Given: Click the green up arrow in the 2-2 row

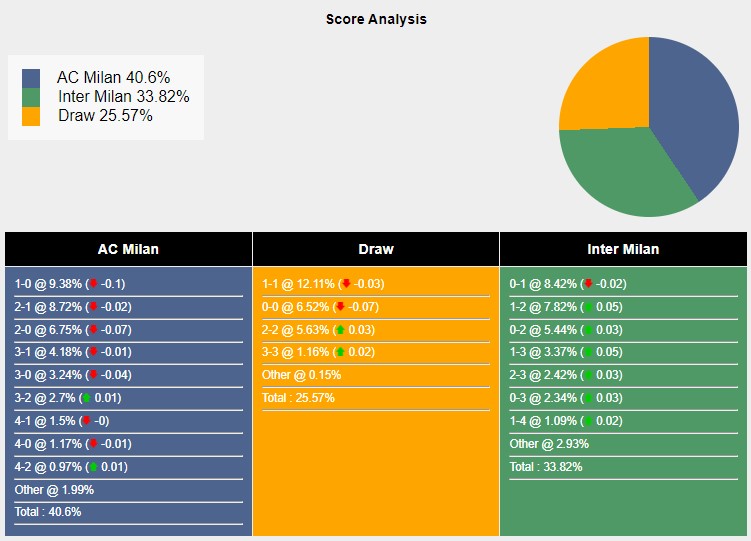Looking at the screenshot, I should (x=341, y=329).
